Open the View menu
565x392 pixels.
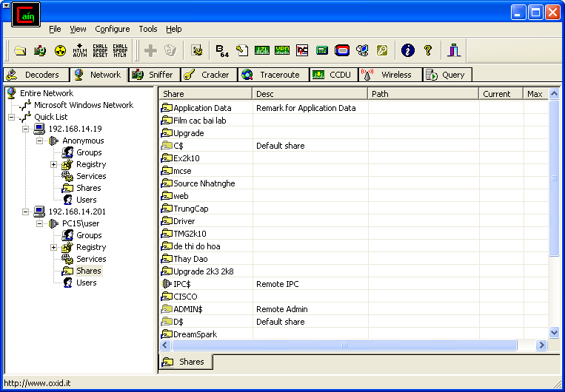pos(78,29)
